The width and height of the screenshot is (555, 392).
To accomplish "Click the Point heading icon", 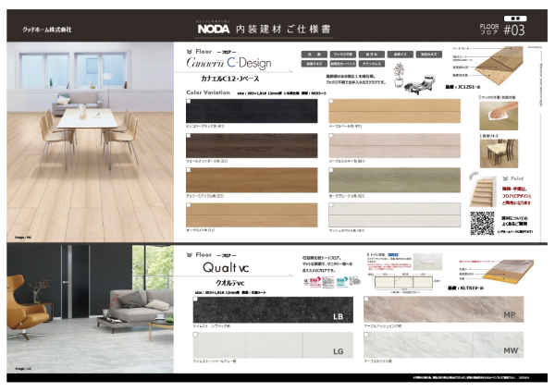I will coord(505,178).
